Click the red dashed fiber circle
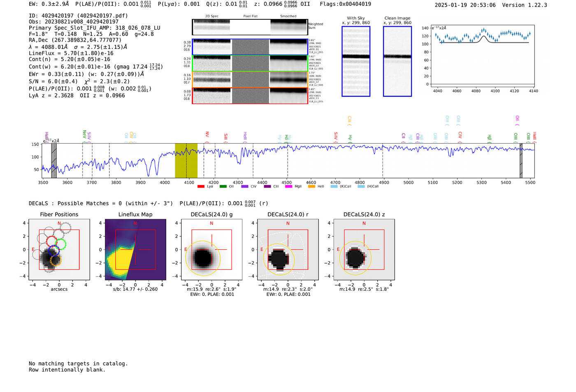Viewport: 576px width, 392px height. tap(51, 241)
